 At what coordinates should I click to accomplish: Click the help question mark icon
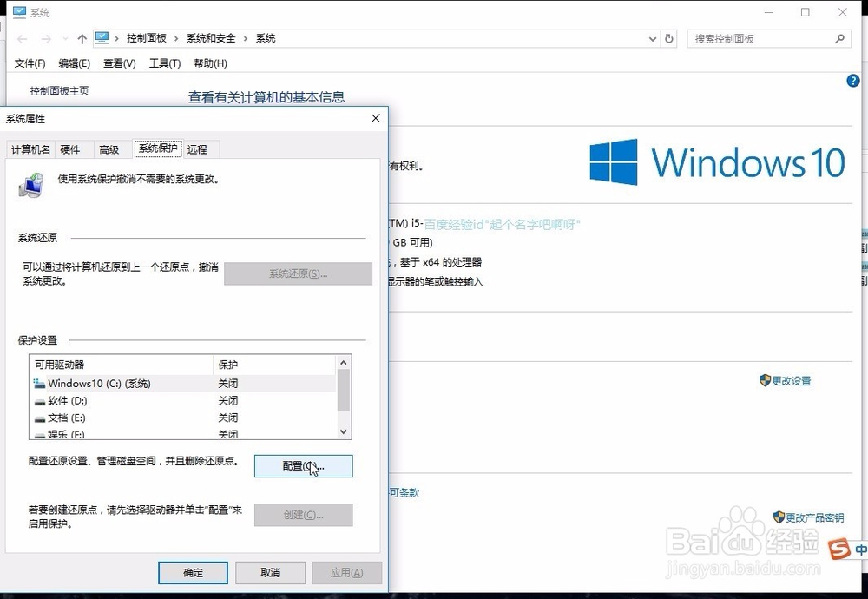point(852,80)
